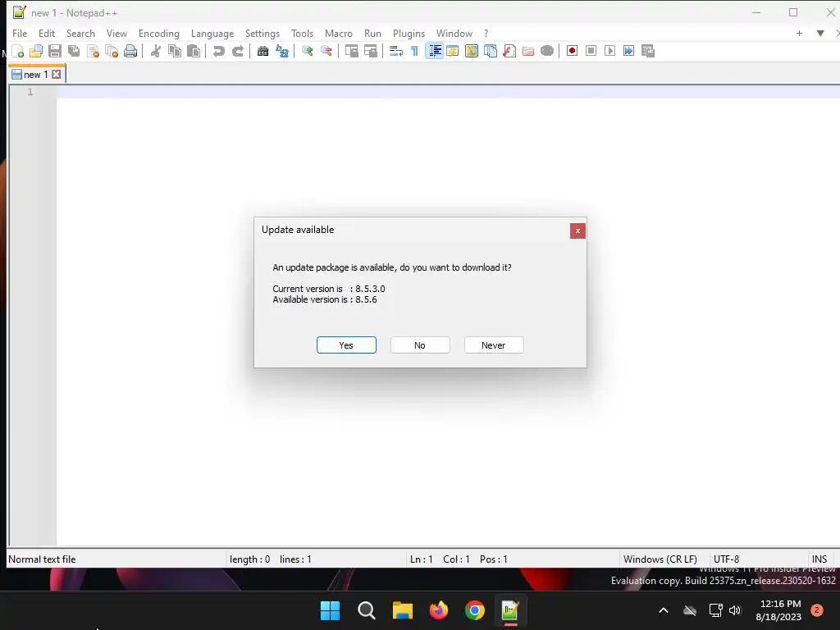The image size is (840, 630).
Task: Click the Monitoring (tail) eye icon
Action: coord(547,51)
